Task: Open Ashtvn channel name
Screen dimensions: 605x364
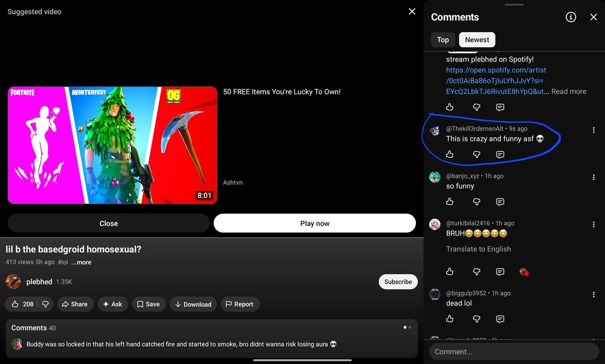Action: pyautogui.click(x=233, y=183)
